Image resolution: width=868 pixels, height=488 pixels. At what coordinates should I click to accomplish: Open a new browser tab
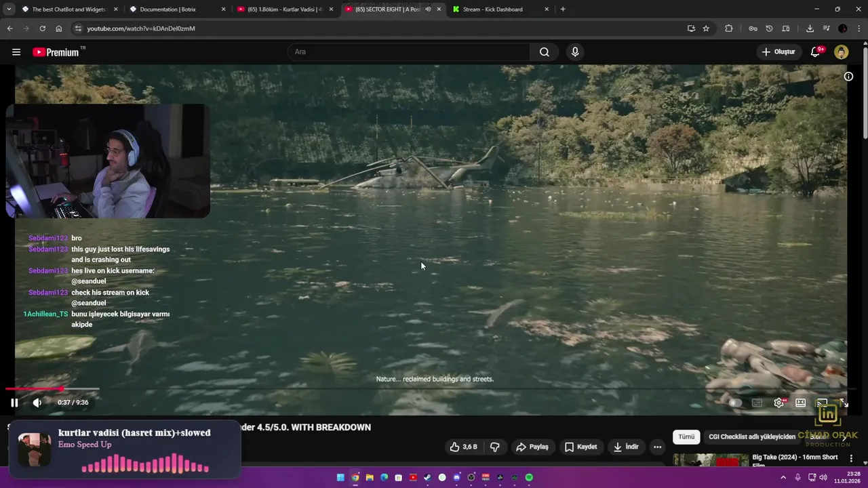(563, 9)
